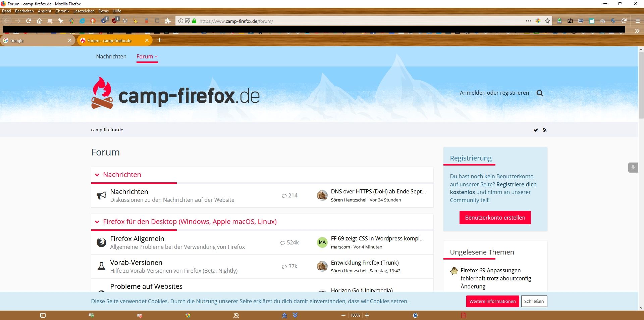Open thread DNS over HTTPS (DoH)
This screenshot has width=644, height=320.
tap(378, 191)
